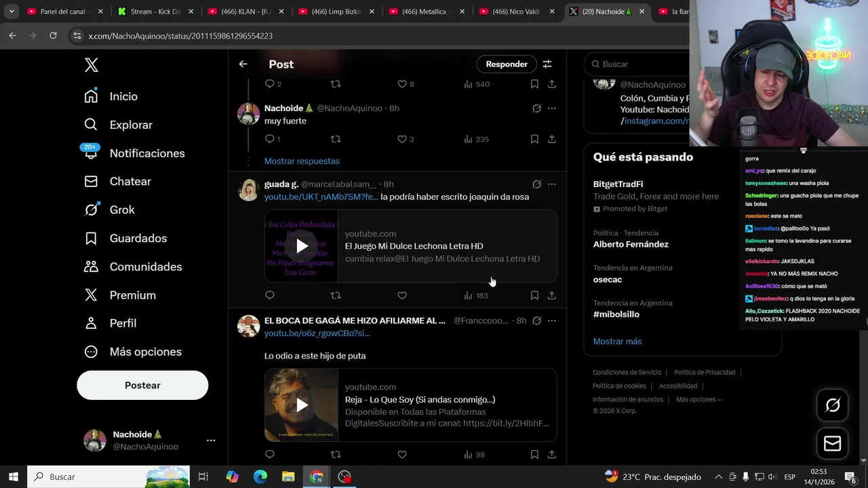
Task: Go to Inicio in sidebar
Action: pyautogui.click(x=111, y=96)
